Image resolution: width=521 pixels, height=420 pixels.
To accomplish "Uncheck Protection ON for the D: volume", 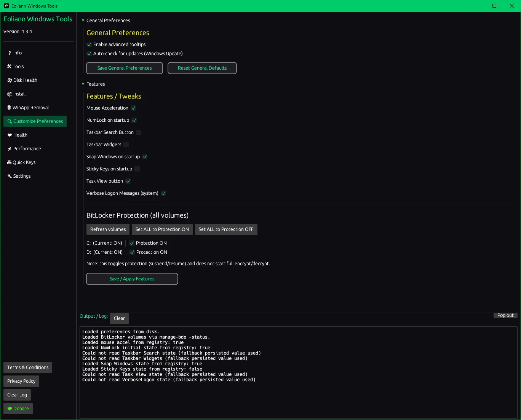I will click(x=132, y=252).
